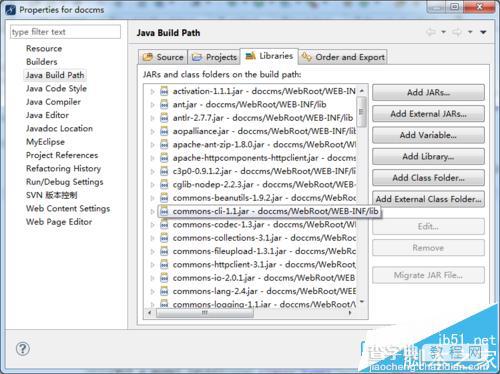Screen dimensions: 500x374
Task: Click the vertical scrollbar thumb of jar list
Action: tap(361, 111)
